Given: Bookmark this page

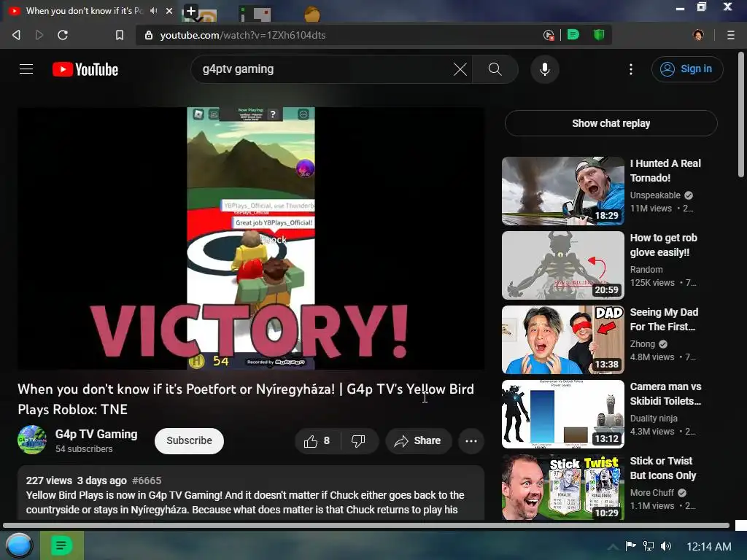Looking at the screenshot, I should pyautogui.click(x=120, y=35).
